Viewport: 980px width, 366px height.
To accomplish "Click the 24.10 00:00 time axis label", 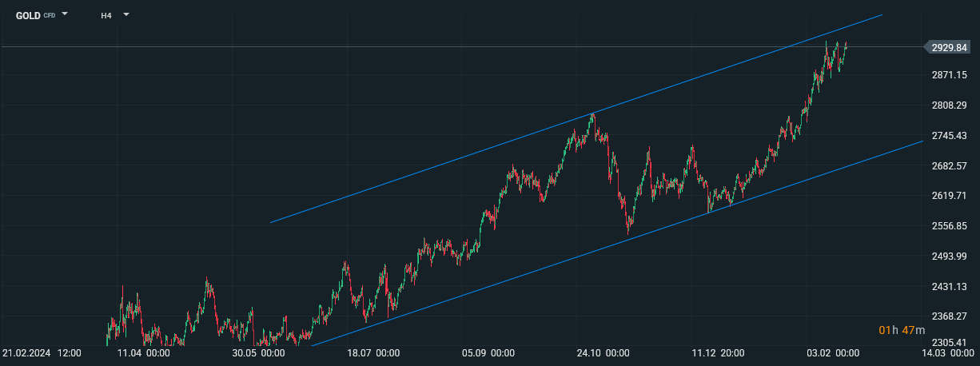I will [604, 352].
